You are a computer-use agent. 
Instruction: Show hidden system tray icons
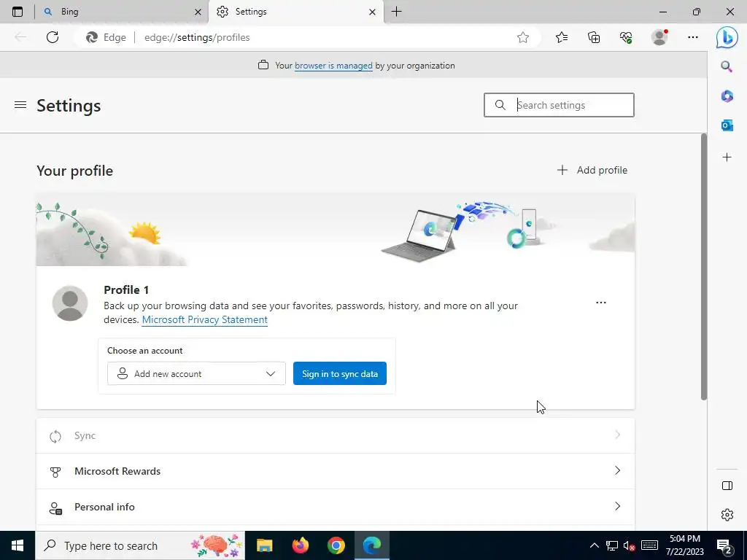pos(594,545)
